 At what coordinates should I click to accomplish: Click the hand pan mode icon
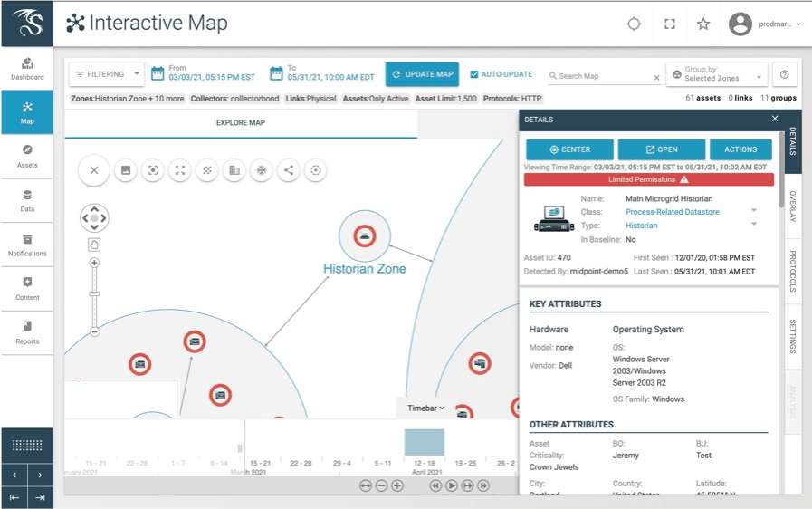(94, 245)
